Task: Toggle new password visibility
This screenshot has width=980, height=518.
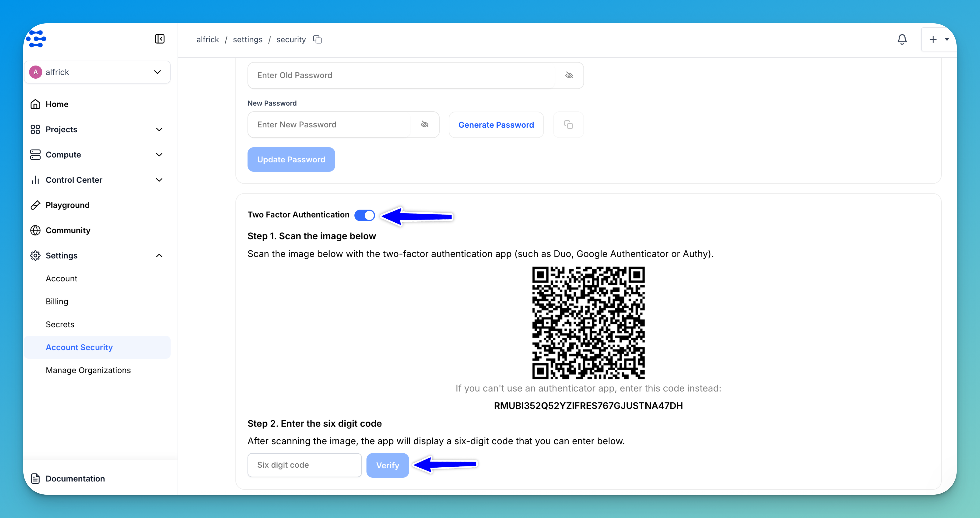Action: pos(425,124)
